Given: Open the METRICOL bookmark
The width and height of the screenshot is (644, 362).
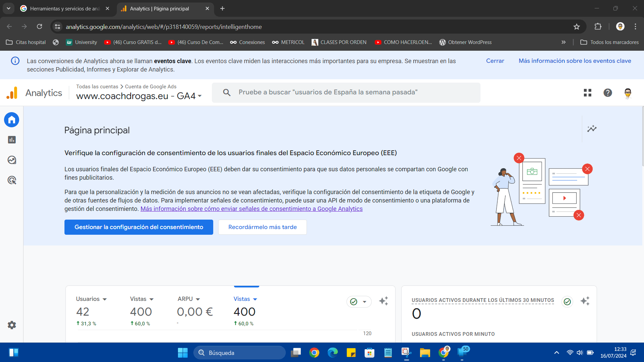Looking at the screenshot, I should [288, 42].
